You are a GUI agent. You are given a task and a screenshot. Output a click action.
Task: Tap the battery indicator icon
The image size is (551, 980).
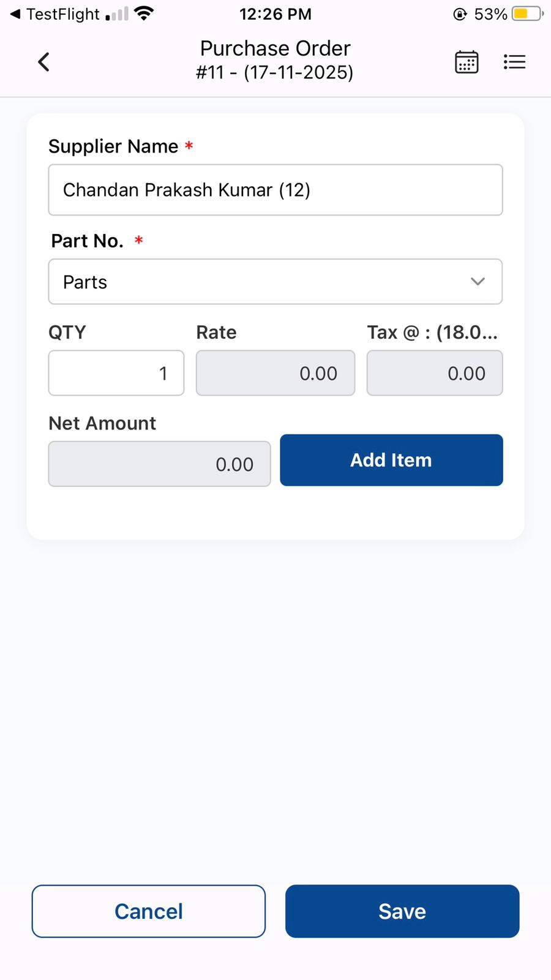528,13
